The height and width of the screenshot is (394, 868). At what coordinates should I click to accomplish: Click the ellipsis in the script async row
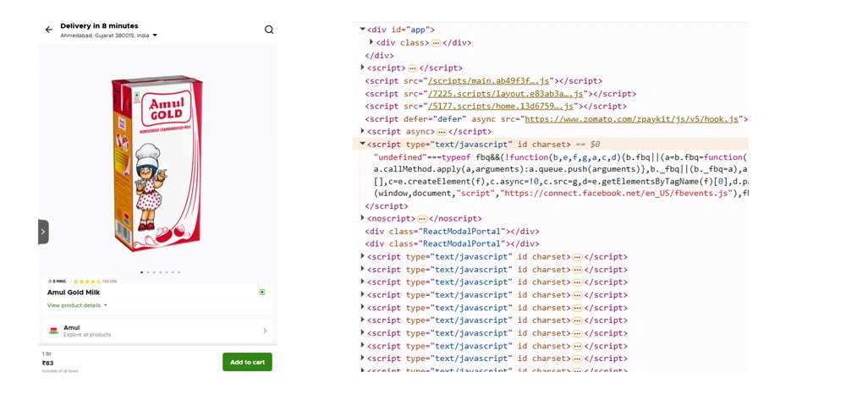[442, 132]
